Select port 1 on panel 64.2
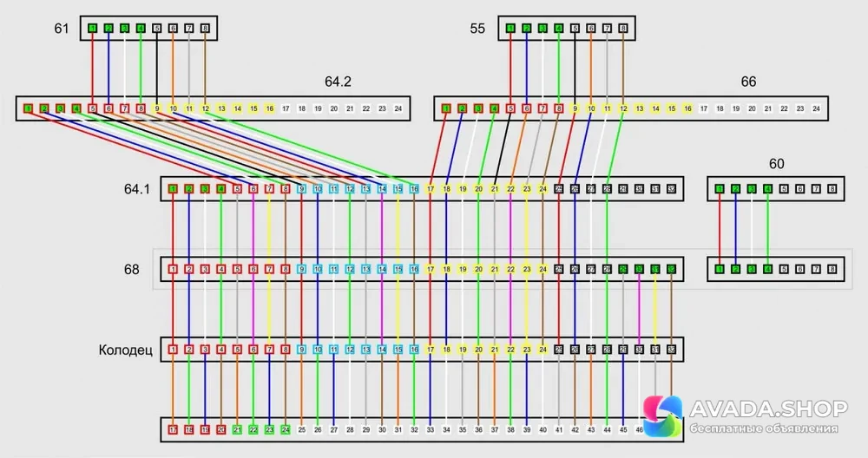Image resolution: width=868 pixels, height=458 pixels. (28, 108)
